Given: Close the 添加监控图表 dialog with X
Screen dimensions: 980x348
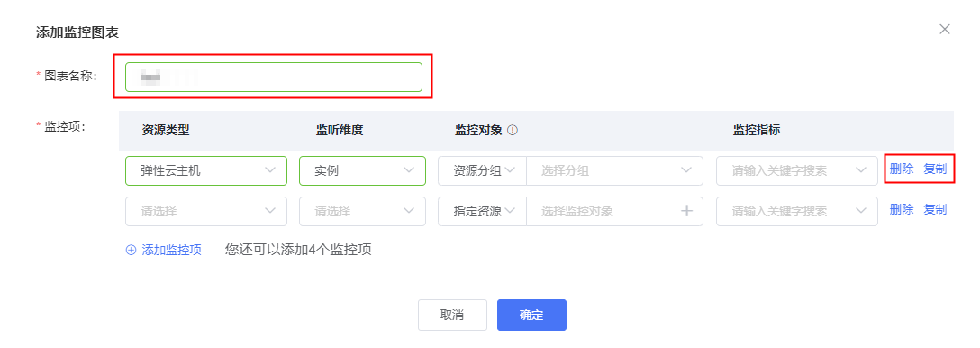Looking at the screenshot, I should [x=945, y=29].
